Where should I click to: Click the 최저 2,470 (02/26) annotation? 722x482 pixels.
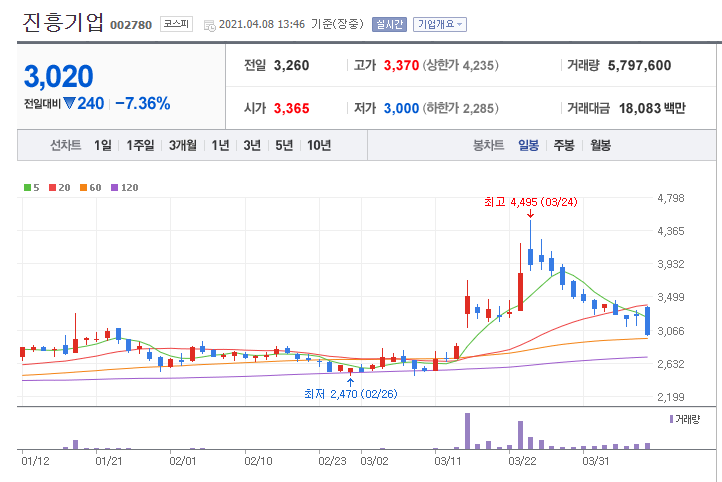pyautogui.click(x=350, y=394)
